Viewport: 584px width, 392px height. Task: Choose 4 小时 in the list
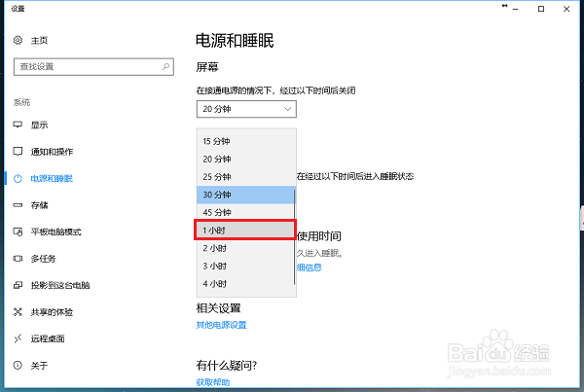pos(246,284)
